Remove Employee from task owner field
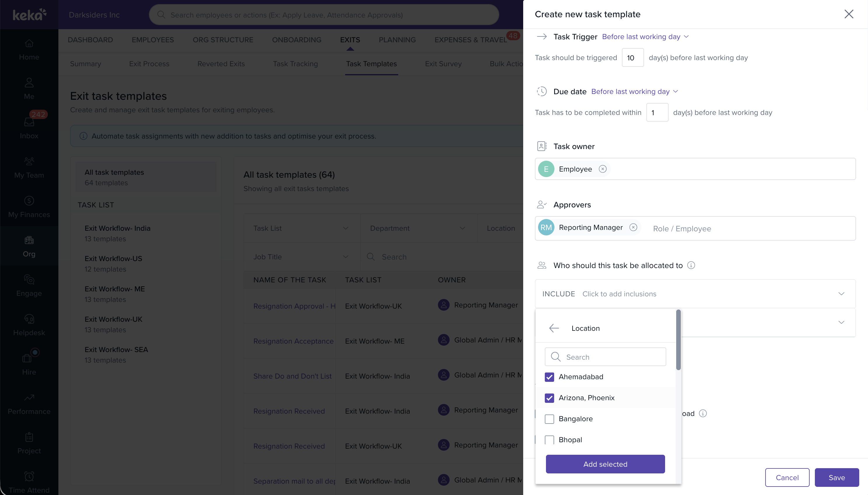 [602, 169]
